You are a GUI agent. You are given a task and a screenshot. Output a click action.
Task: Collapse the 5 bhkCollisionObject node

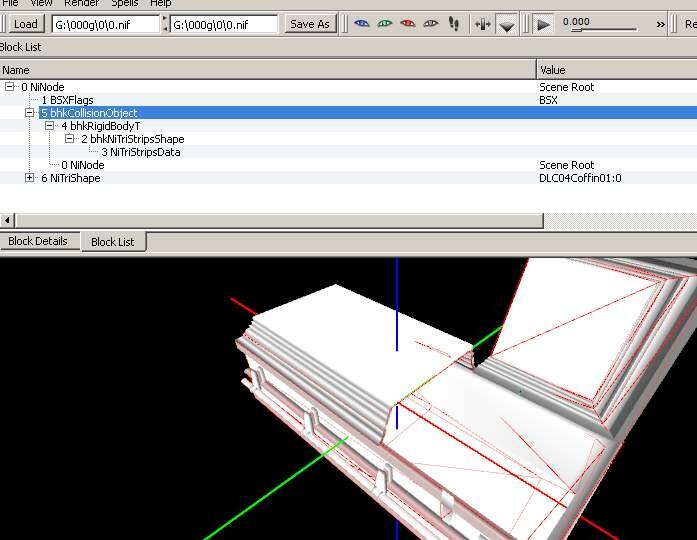pos(29,113)
